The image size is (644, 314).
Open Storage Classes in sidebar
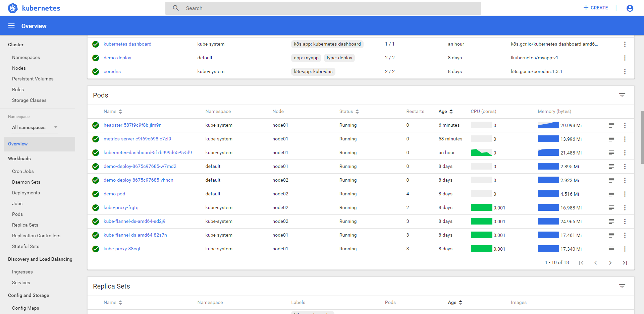tap(29, 100)
